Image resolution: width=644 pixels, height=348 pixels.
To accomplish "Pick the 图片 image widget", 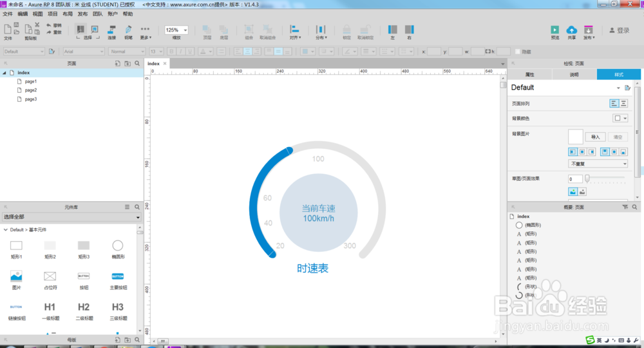I will pos(17,280).
